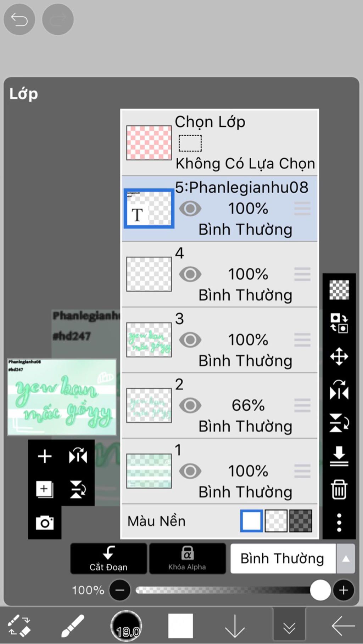Toggle visibility of layer 3
This screenshot has height=644, width=363.
point(190,340)
